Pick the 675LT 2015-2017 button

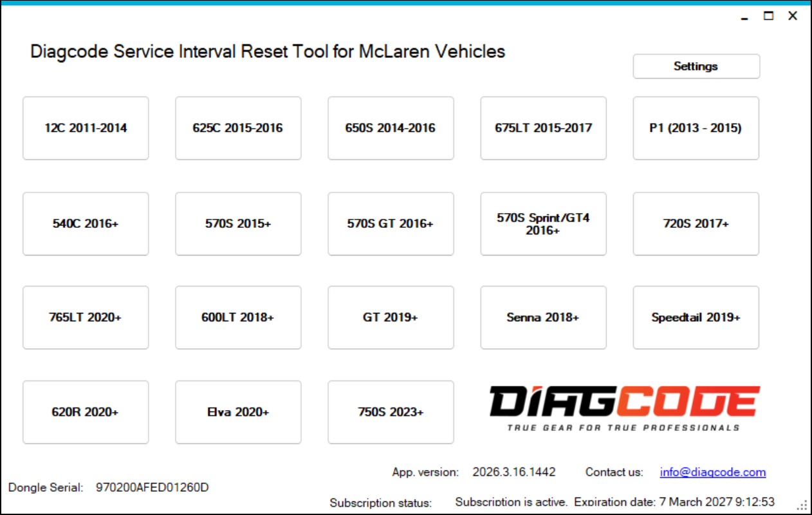[x=543, y=128]
